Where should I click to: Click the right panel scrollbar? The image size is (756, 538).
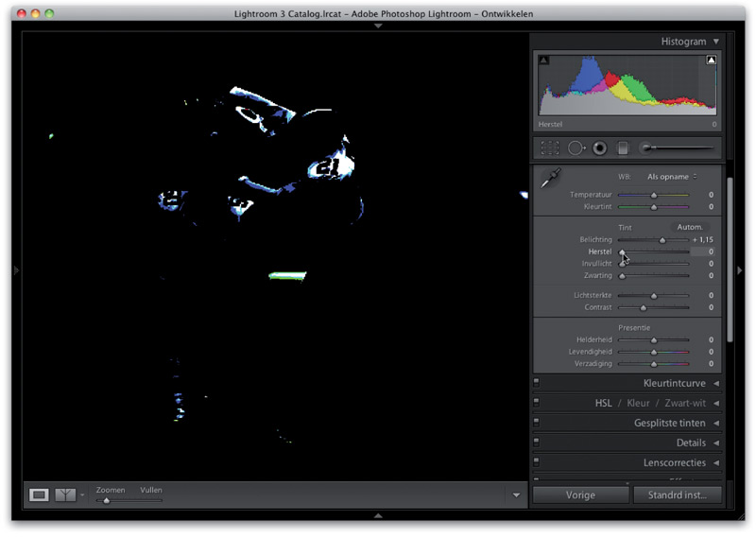point(730,260)
